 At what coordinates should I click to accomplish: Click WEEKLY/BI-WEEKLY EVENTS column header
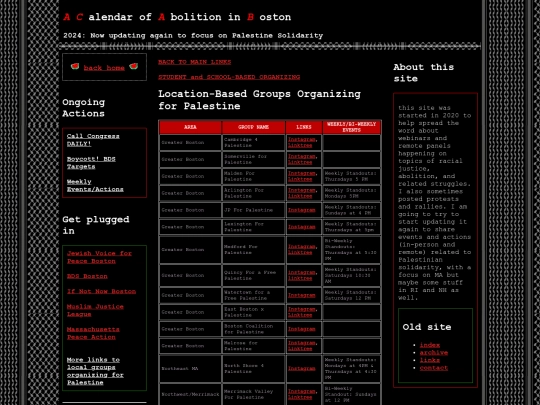(352, 127)
